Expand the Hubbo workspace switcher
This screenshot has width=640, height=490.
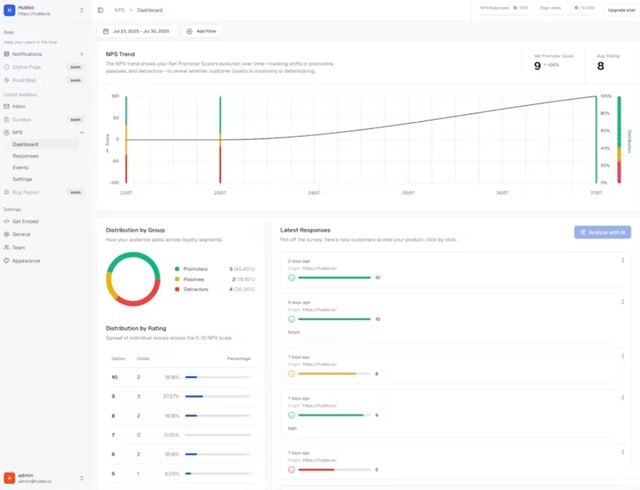coord(82,10)
